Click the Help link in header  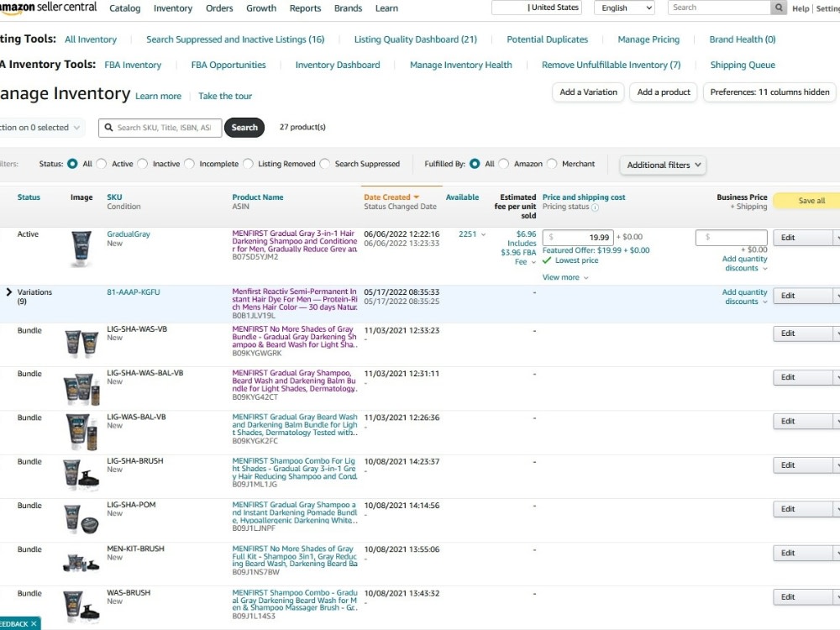801,8
